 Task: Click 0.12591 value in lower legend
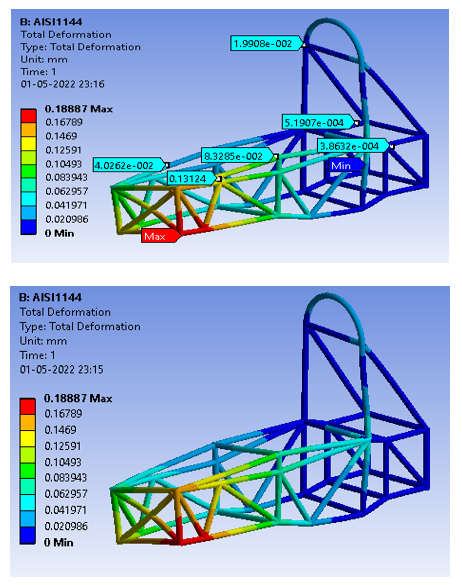pos(63,446)
